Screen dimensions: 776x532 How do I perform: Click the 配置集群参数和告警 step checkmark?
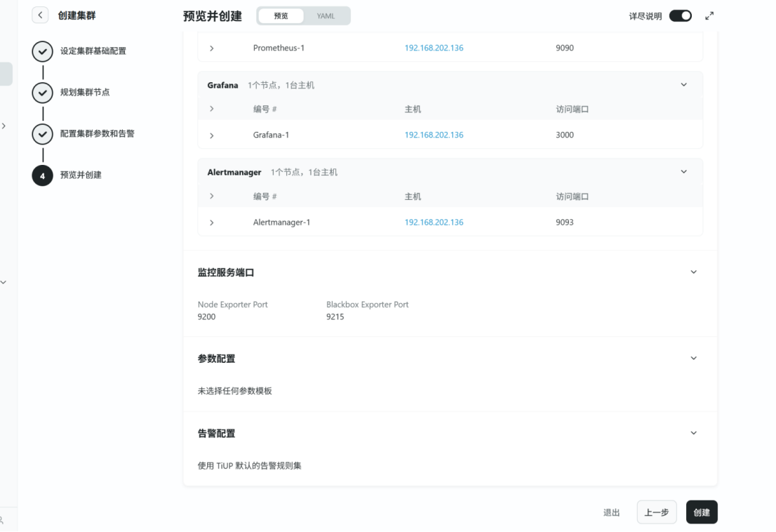42,134
